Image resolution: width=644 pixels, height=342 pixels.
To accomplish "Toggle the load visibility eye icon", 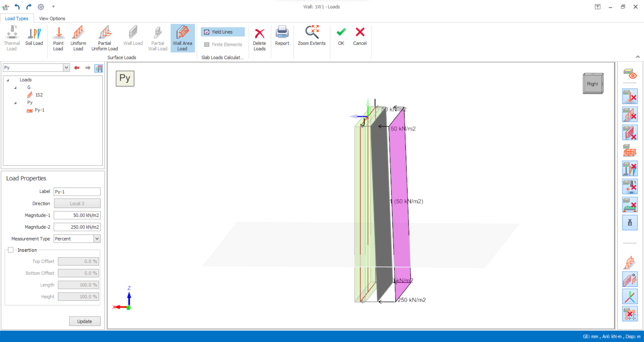I will coord(630,74).
